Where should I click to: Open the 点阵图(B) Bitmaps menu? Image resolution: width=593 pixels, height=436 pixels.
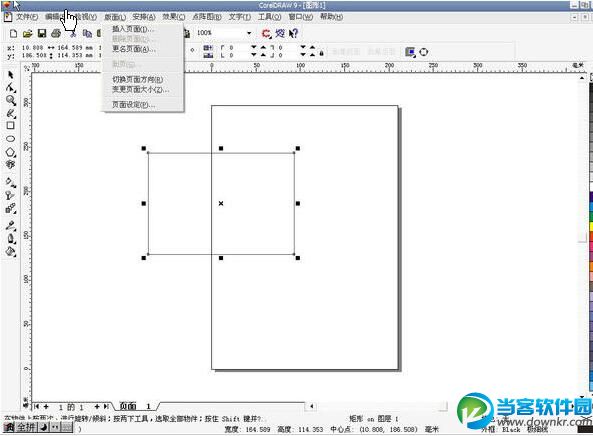[207, 17]
